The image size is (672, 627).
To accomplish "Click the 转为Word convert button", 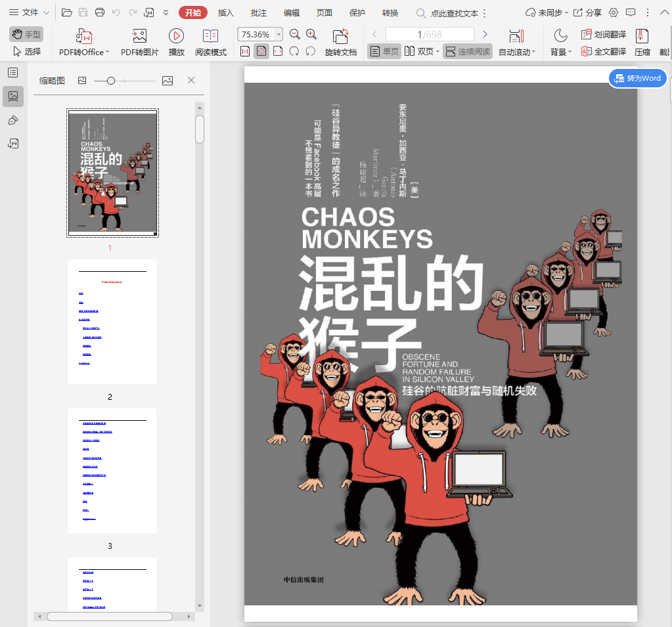I will 638,78.
